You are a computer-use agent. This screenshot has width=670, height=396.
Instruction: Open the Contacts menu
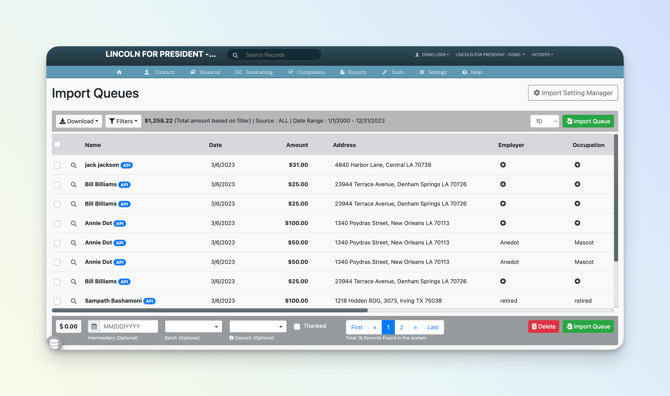click(159, 72)
